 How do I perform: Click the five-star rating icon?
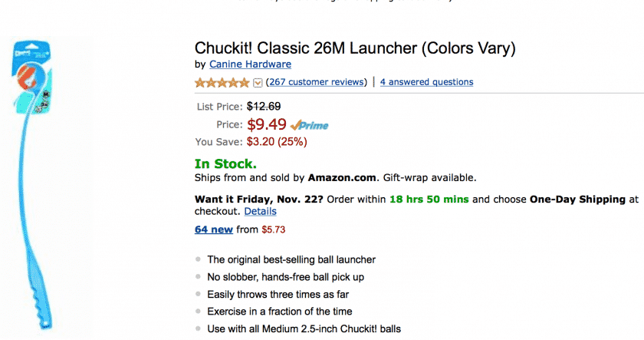[x=222, y=83]
